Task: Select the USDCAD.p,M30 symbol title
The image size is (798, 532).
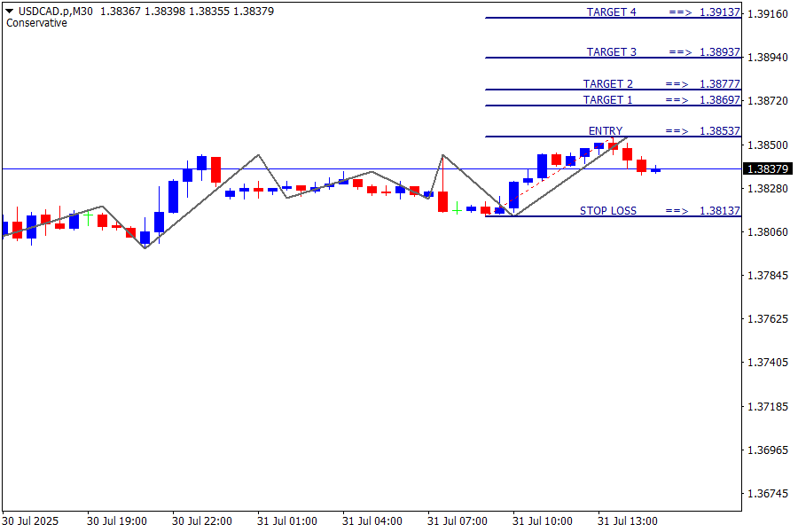Action: [x=56, y=12]
